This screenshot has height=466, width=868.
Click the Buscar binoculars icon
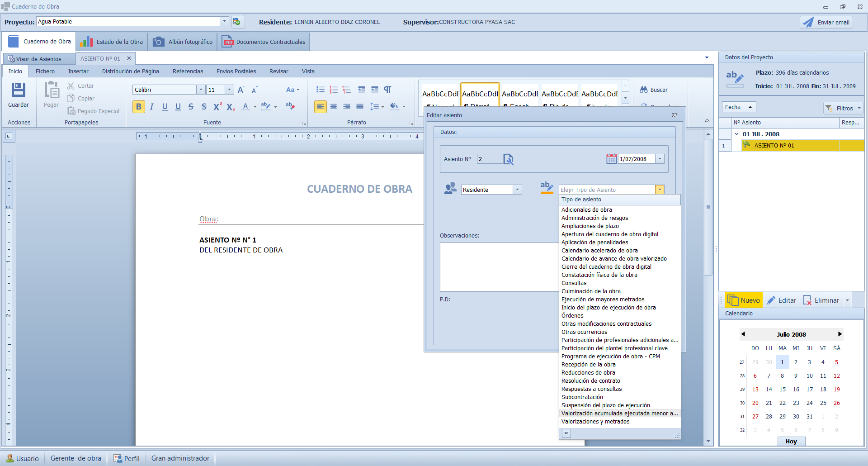pos(644,90)
